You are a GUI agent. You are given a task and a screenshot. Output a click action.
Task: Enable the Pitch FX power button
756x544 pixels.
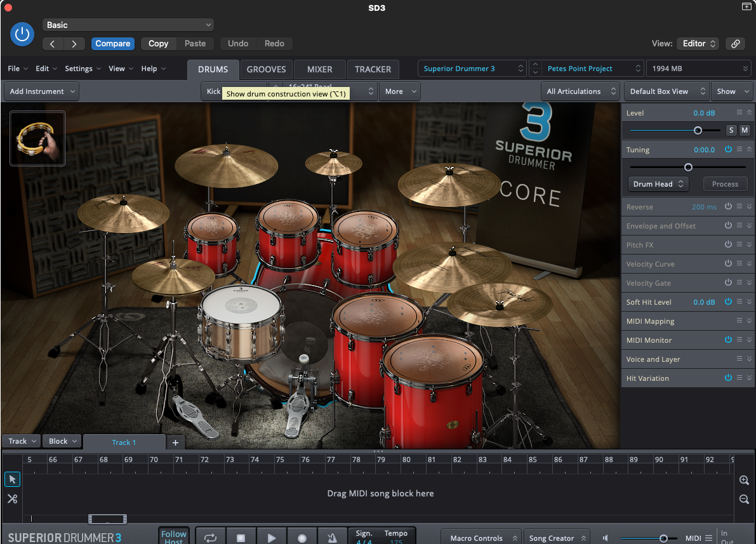tap(728, 244)
